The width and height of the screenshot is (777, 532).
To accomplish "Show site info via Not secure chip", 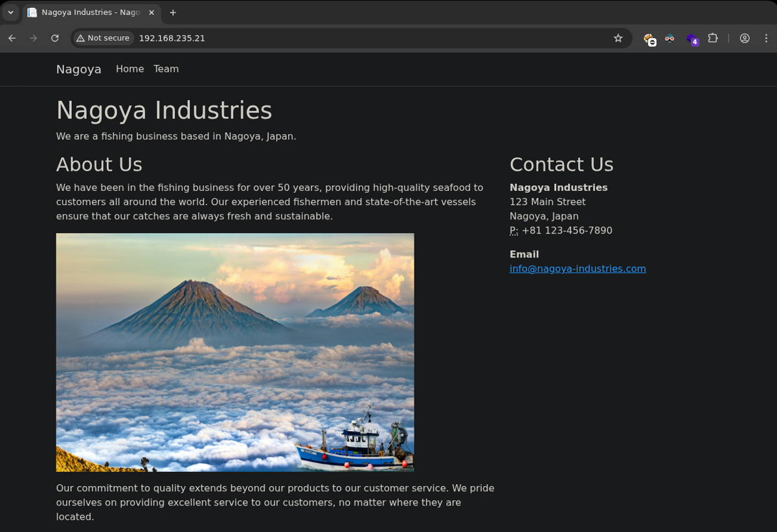I will click(103, 38).
